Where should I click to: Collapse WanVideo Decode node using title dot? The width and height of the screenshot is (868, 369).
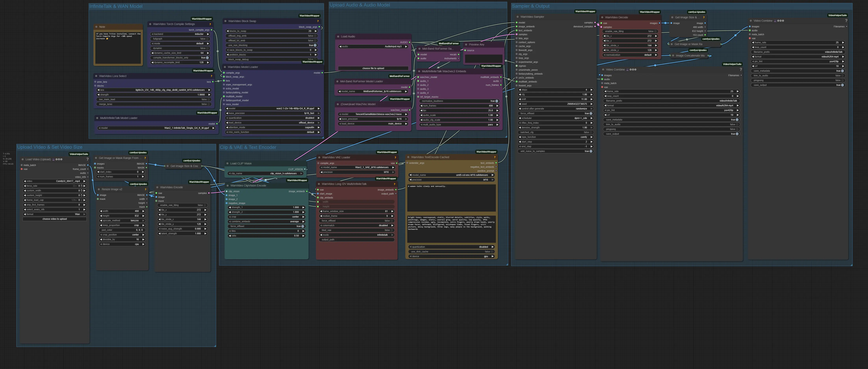coord(602,18)
